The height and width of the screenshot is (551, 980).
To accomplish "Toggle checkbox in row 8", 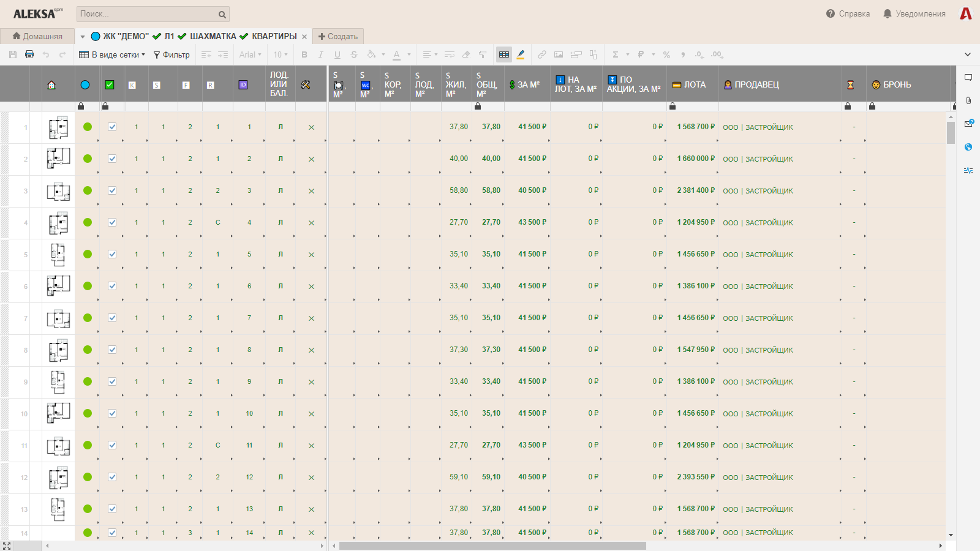I will tap(112, 350).
